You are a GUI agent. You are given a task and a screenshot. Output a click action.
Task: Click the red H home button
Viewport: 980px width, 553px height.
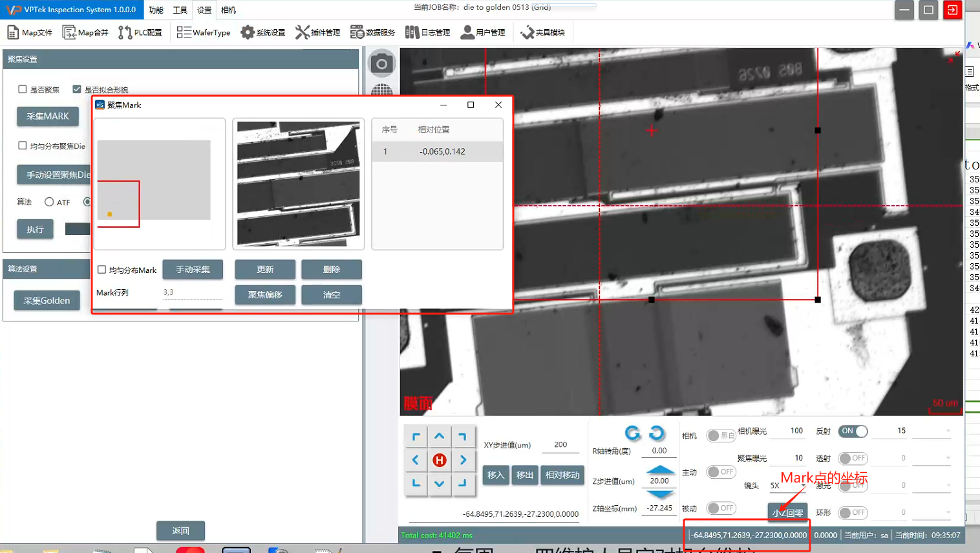coord(440,460)
